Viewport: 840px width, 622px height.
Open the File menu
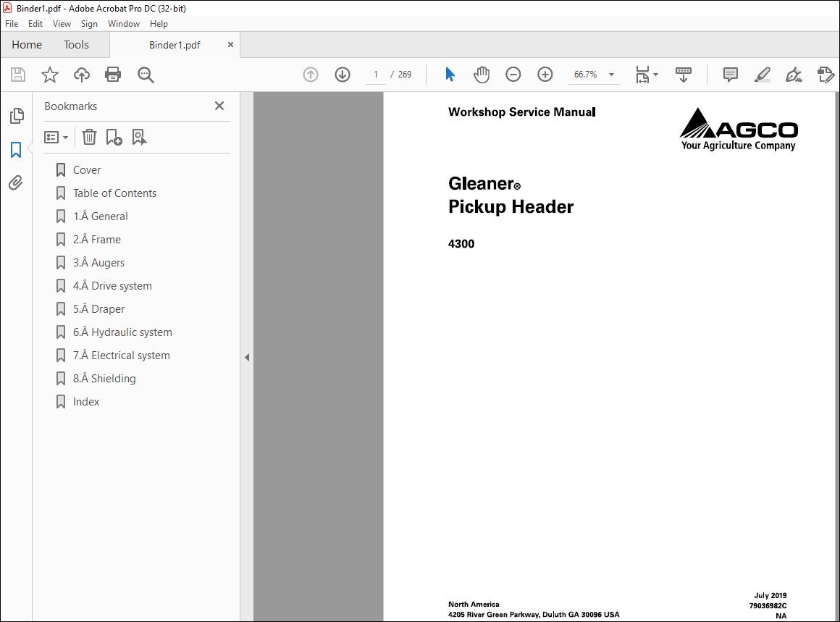[x=12, y=24]
